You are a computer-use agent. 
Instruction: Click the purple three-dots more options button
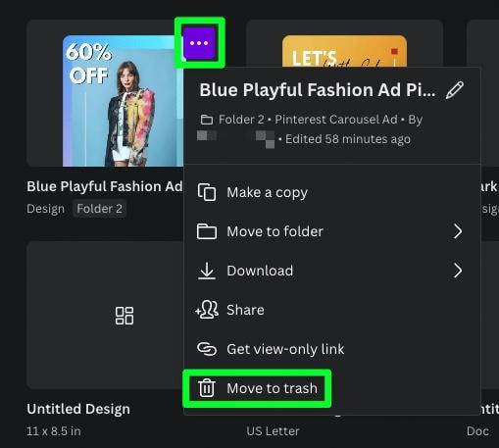click(199, 43)
